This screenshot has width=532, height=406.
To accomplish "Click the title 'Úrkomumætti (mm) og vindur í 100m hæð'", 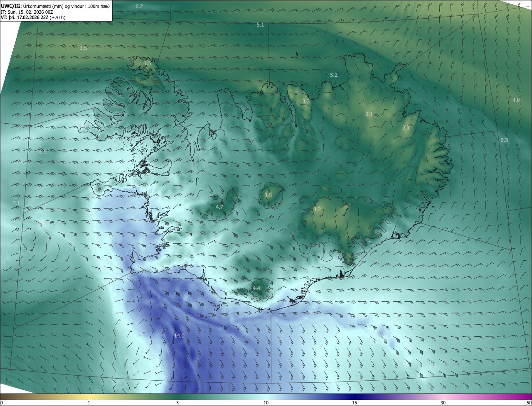I will 66,6.
